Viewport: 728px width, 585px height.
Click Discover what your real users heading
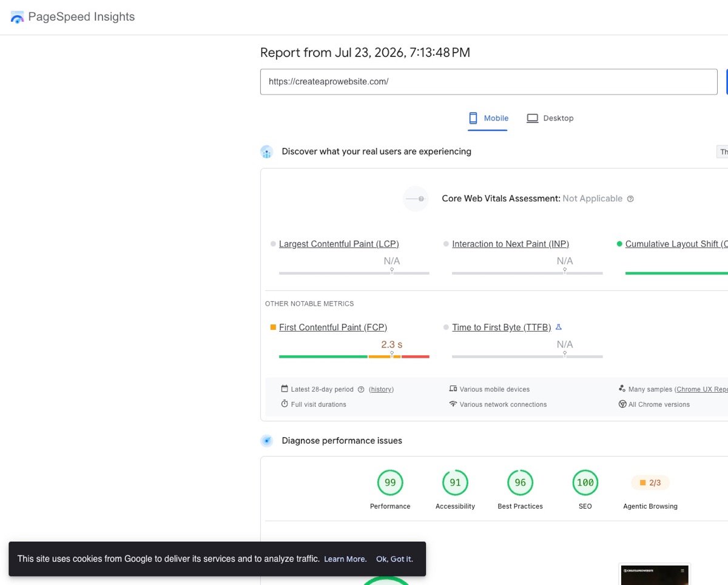click(x=377, y=152)
